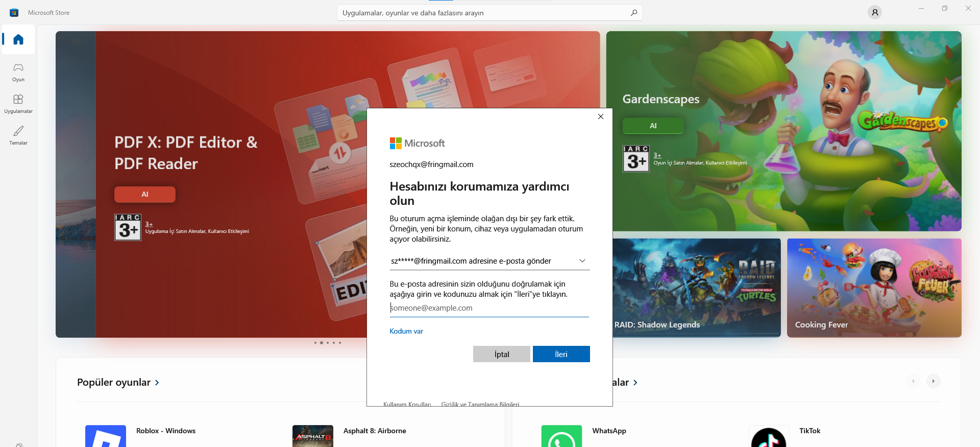
Task: Show next items with right arrow button
Action: (933, 381)
